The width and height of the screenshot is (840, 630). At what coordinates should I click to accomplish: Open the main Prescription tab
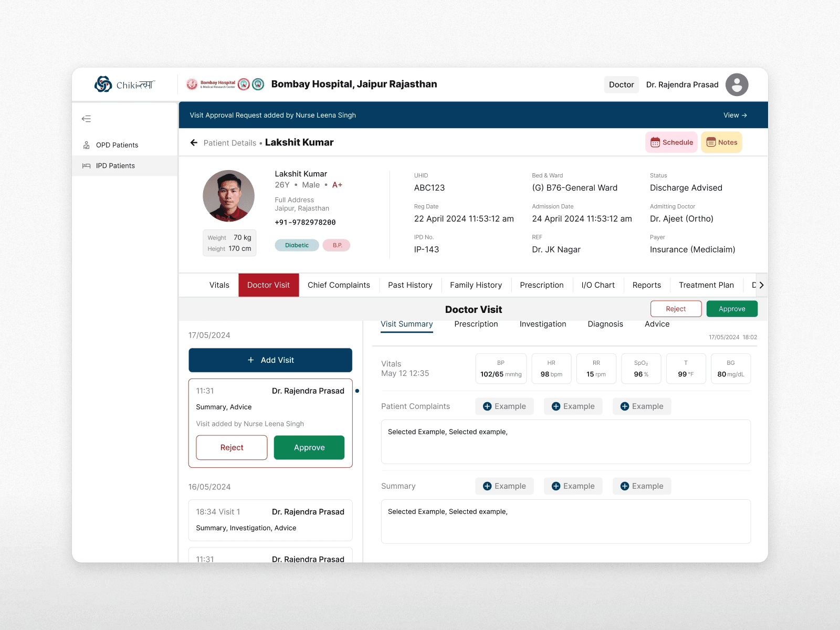[x=541, y=285]
